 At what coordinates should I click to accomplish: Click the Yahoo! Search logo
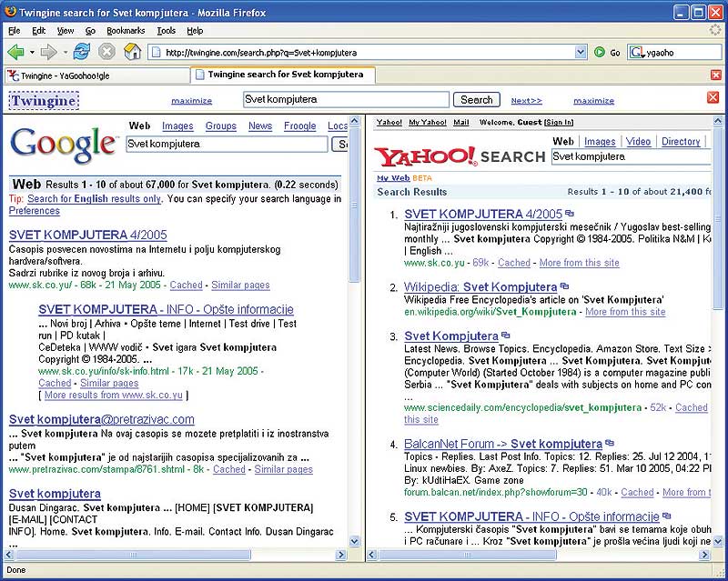460,157
